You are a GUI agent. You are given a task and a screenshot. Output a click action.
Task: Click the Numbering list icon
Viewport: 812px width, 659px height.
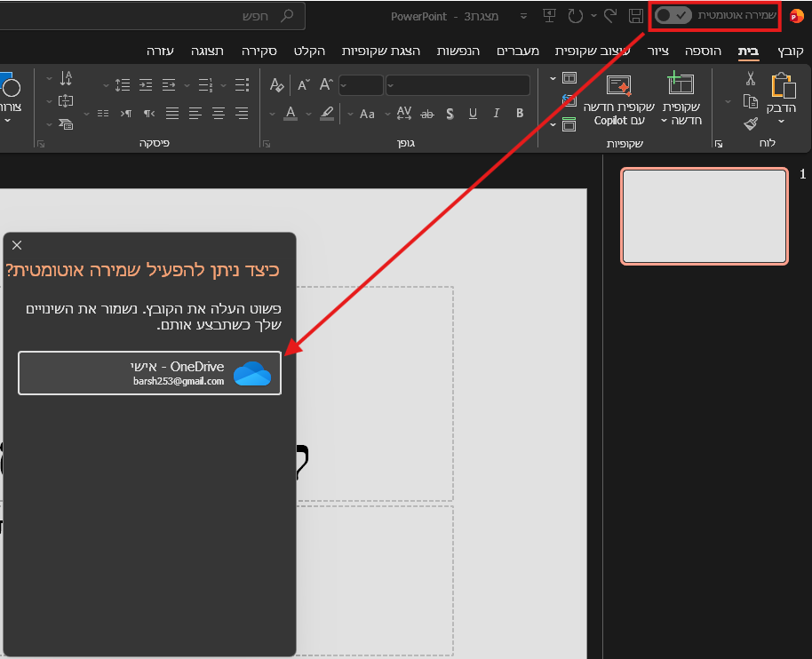coord(205,84)
